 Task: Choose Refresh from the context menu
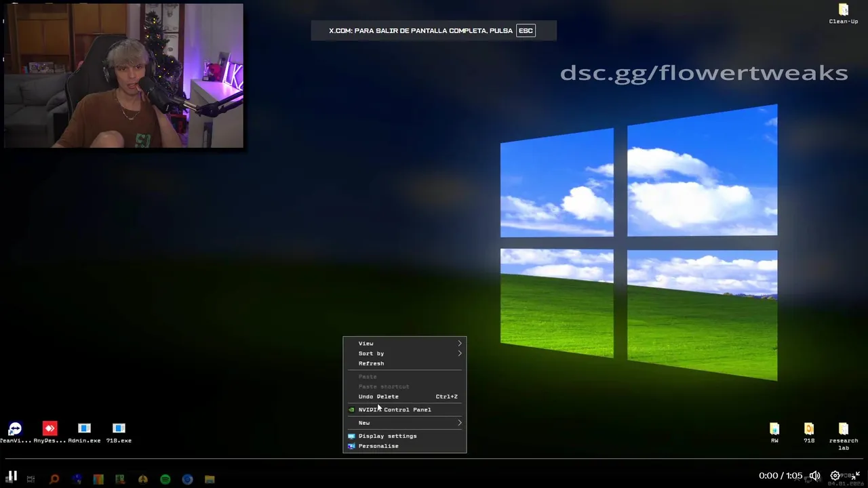point(405,363)
